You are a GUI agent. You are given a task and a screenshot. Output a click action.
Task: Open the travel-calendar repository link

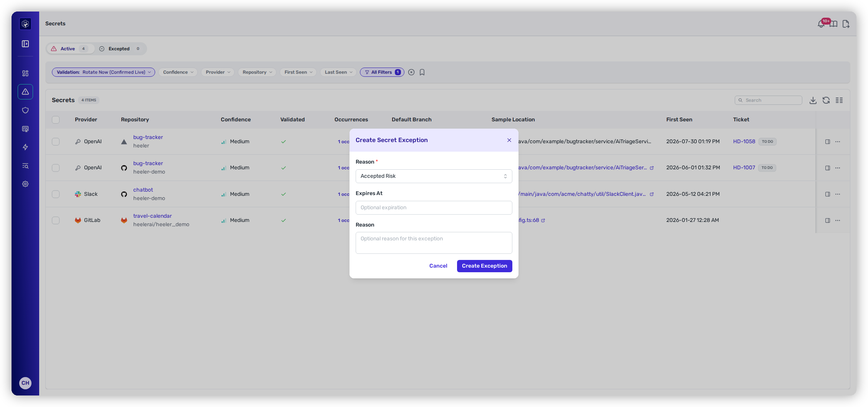tap(152, 216)
